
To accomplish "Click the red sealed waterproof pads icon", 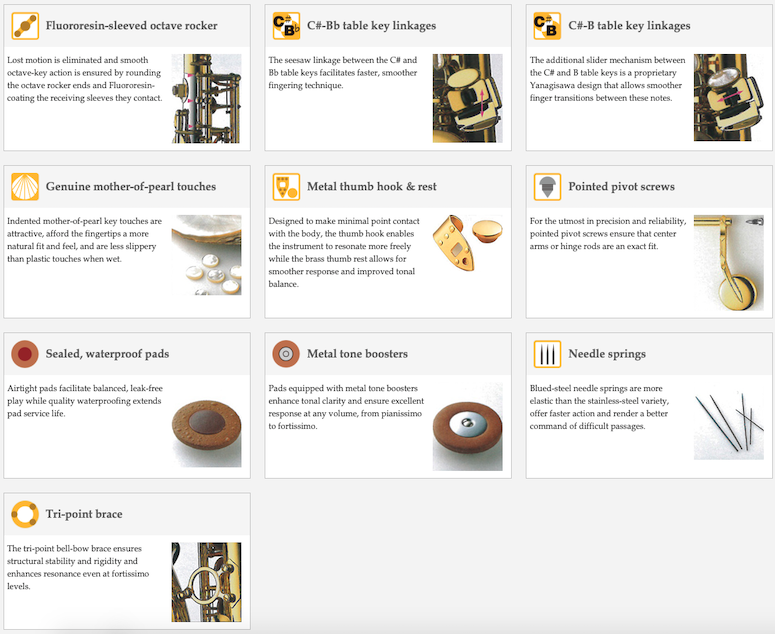I will [25, 354].
